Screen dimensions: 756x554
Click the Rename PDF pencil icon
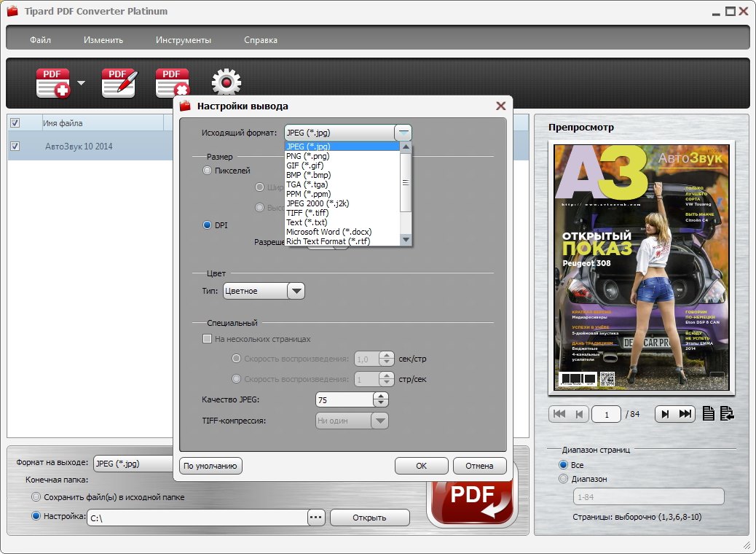[x=119, y=83]
